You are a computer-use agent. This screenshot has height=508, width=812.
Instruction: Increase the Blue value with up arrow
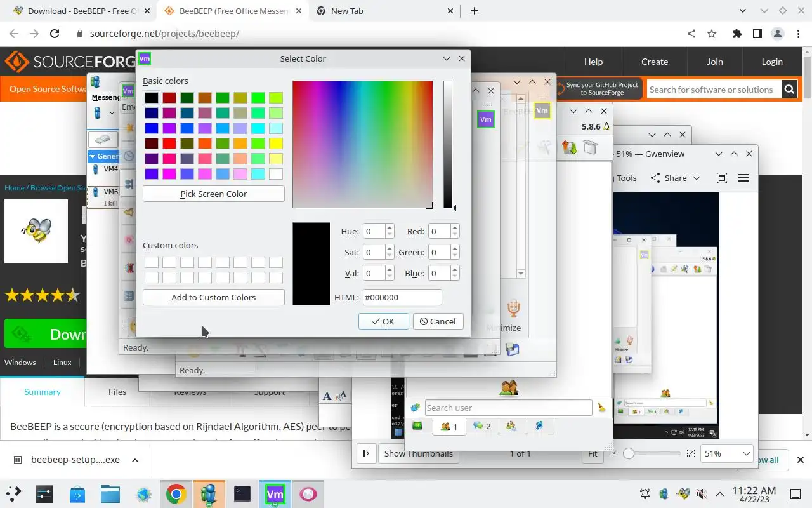454,270
